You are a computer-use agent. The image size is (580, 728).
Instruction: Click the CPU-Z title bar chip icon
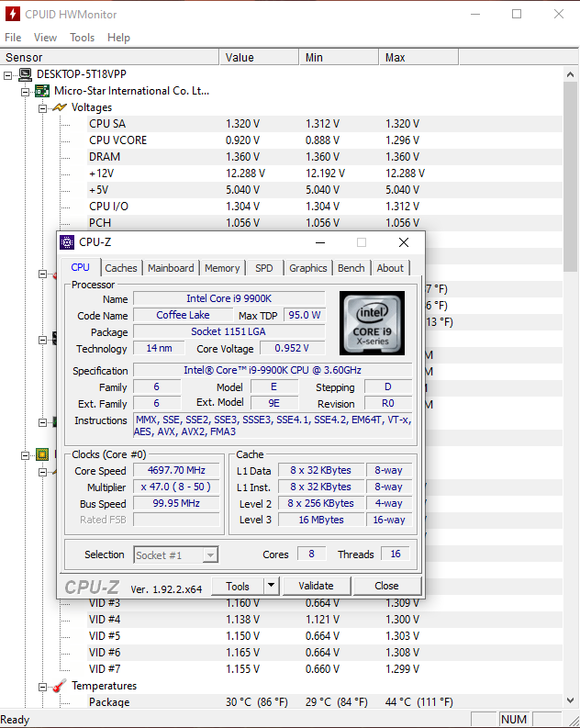click(67, 241)
